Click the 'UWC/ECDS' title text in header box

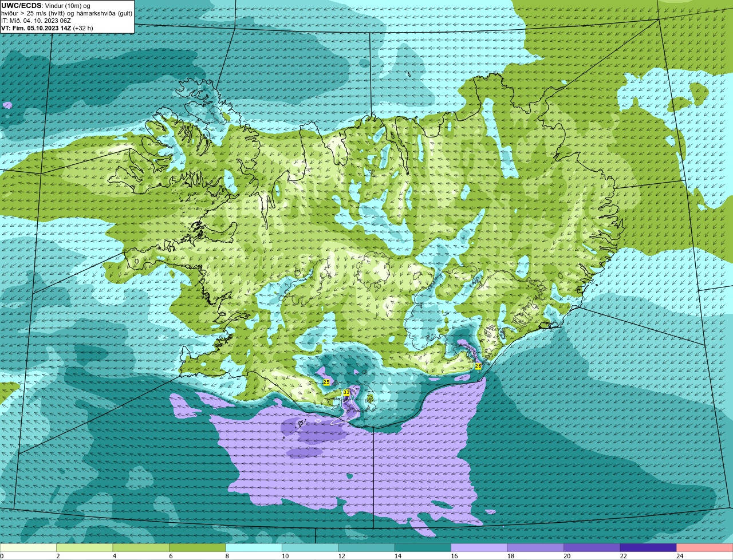[x=21, y=6]
